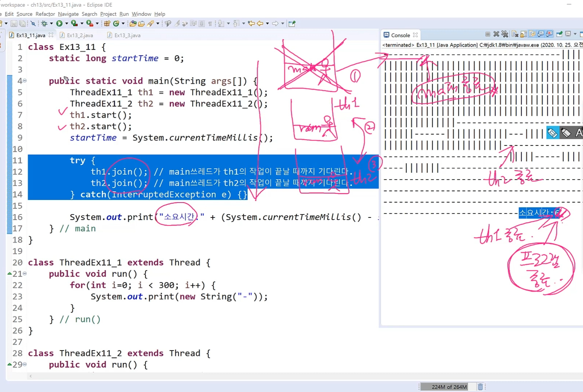Open the Navigate menu
The width and height of the screenshot is (583, 392).
pyautogui.click(x=68, y=14)
